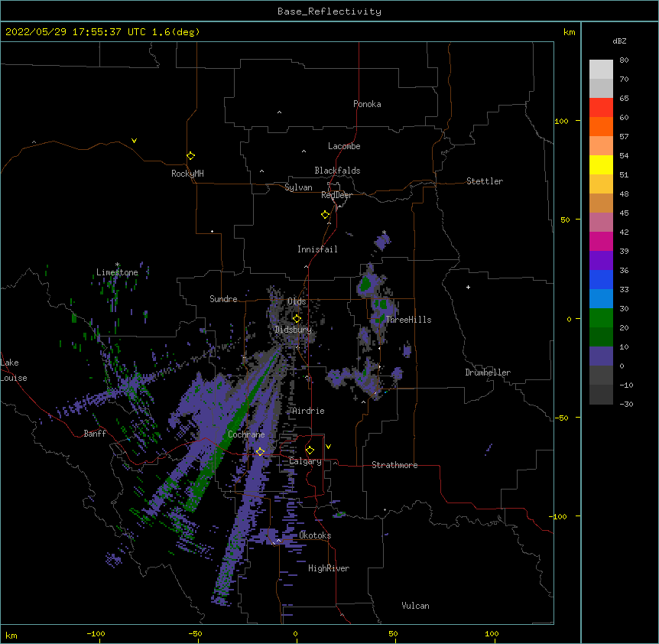Click the Base_Reflectivity title text
Image resolution: width=659 pixels, height=644 pixels.
(329, 11)
